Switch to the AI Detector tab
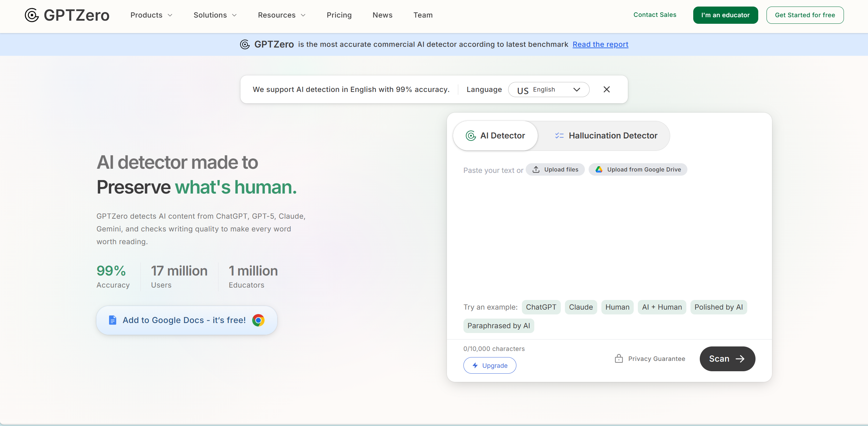The height and width of the screenshot is (426, 868). point(495,136)
